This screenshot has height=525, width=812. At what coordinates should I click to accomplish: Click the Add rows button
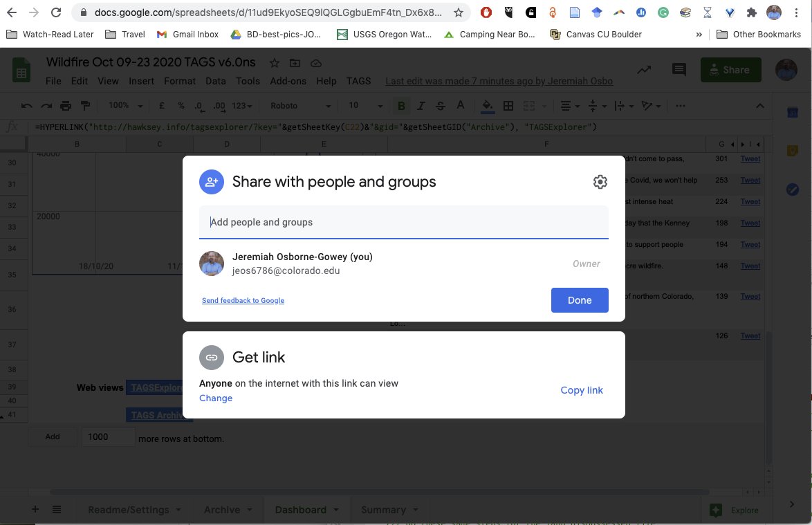click(53, 437)
